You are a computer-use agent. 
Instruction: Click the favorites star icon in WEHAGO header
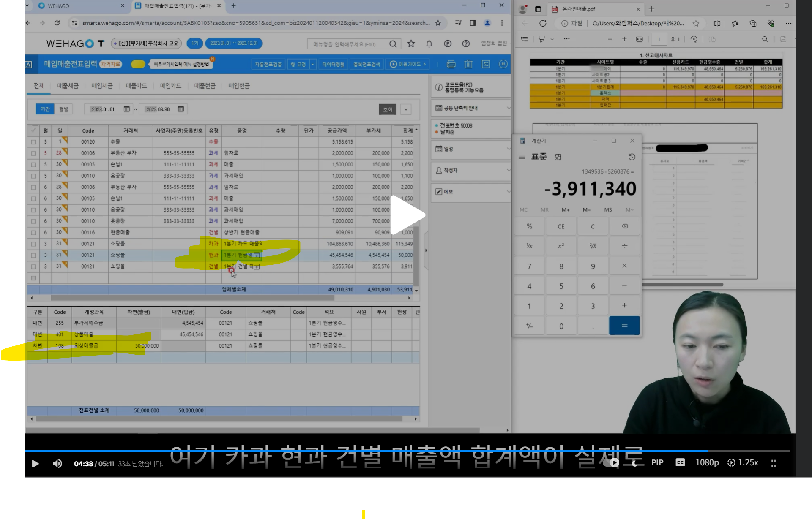[x=411, y=43]
